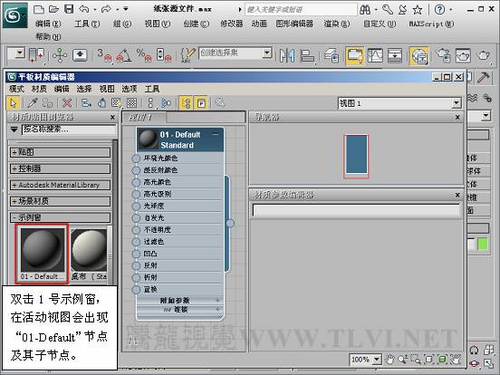Select the 01 - Default sample slot sphere
Screen dimensions: 500x375
pos(42,250)
